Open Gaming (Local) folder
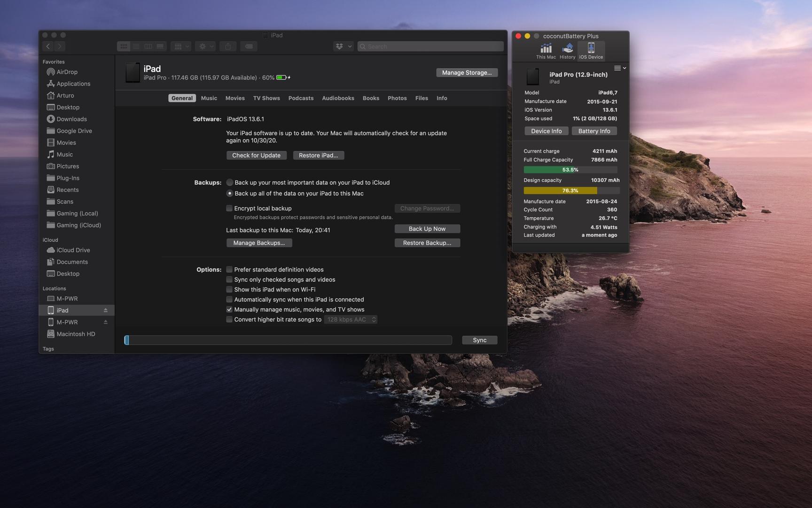The height and width of the screenshot is (508, 812). click(77, 213)
